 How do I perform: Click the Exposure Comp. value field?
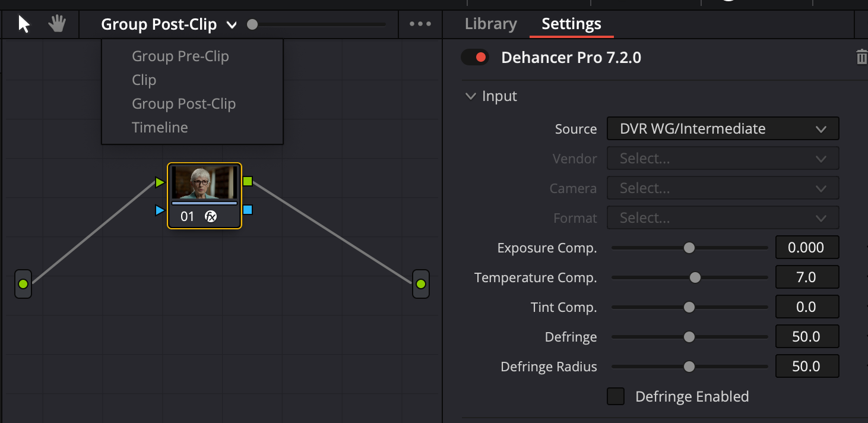[807, 248]
